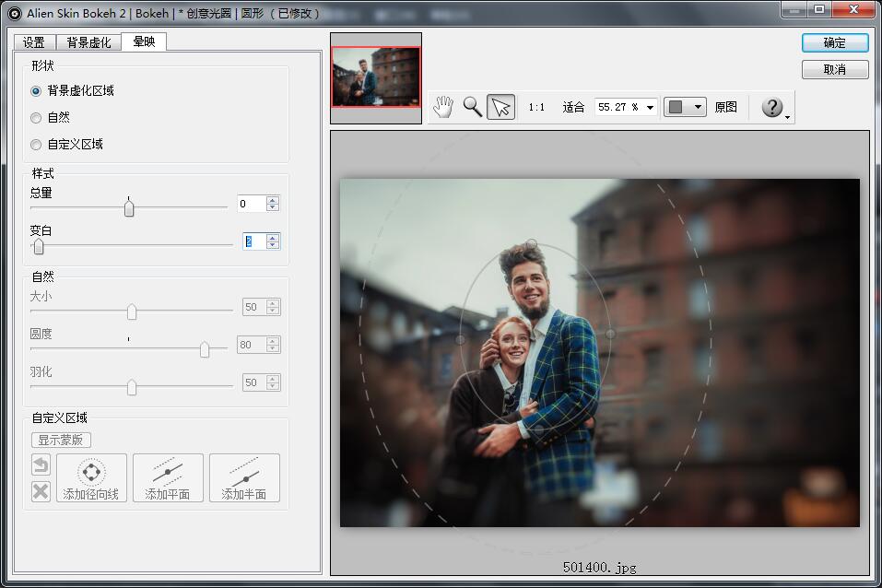Increase the 总量 value with up arrow
The width and height of the screenshot is (882, 588).
[x=273, y=200]
